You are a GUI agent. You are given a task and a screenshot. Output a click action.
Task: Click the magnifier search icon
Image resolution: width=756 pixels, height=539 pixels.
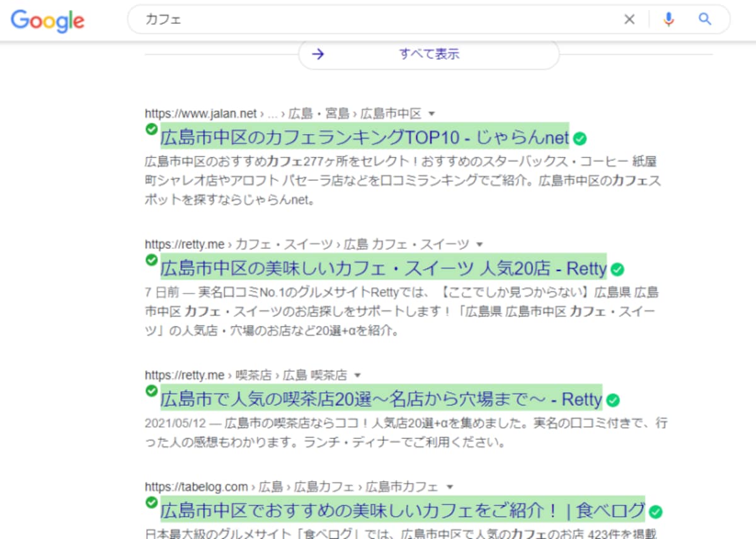point(705,19)
